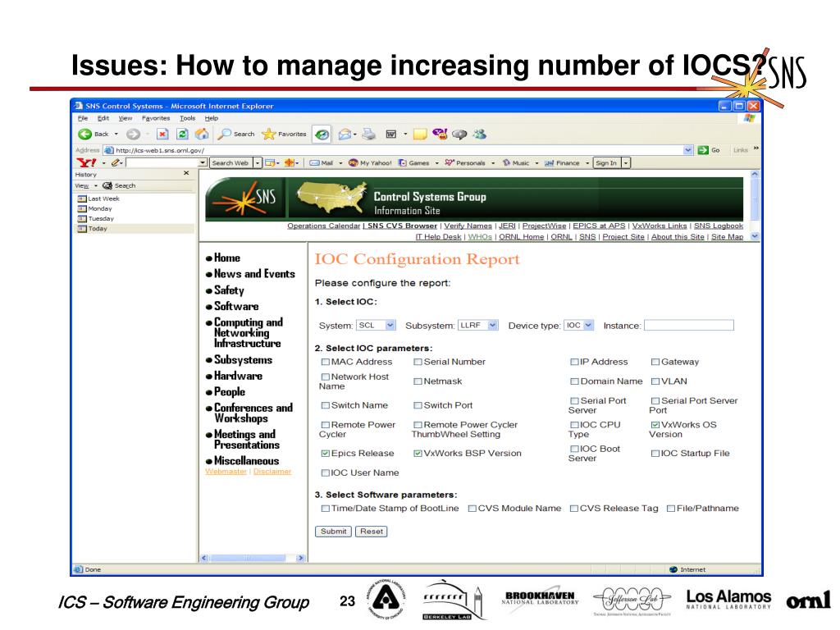Open the View menu in the menu bar
This screenshot has width=840, height=630.
click(x=126, y=118)
